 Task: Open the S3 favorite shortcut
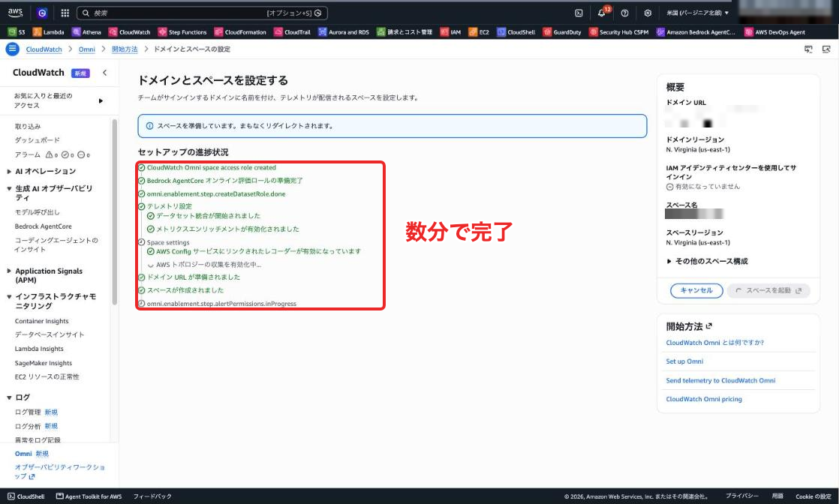point(17,32)
